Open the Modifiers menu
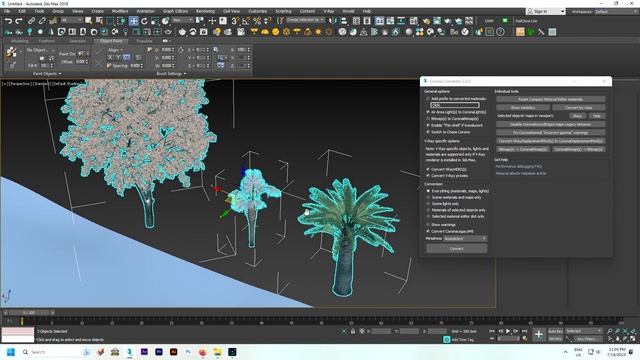The height and width of the screenshot is (360, 640). (x=120, y=11)
